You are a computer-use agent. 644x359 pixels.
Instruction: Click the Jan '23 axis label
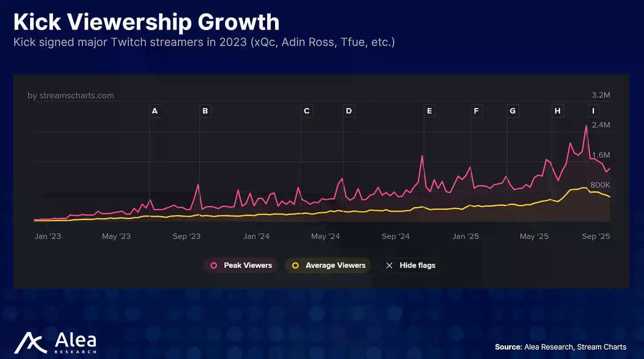pos(48,236)
